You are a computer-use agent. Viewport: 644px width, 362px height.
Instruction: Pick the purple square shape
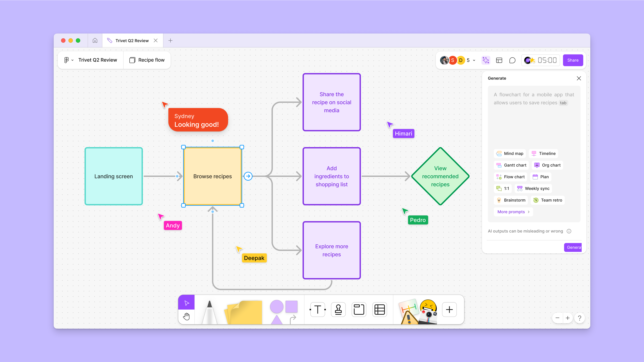(x=291, y=306)
